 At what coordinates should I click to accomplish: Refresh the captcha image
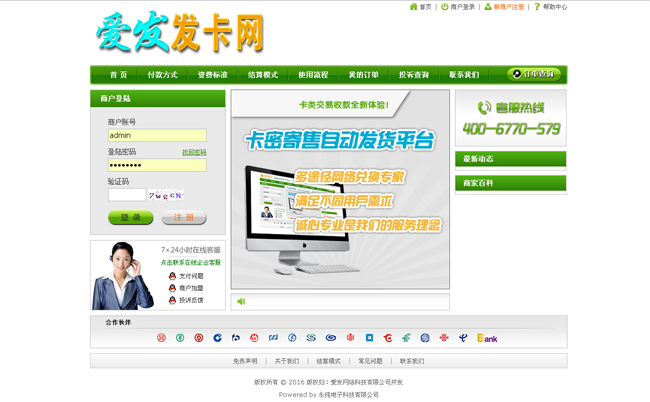pyautogui.click(x=166, y=195)
